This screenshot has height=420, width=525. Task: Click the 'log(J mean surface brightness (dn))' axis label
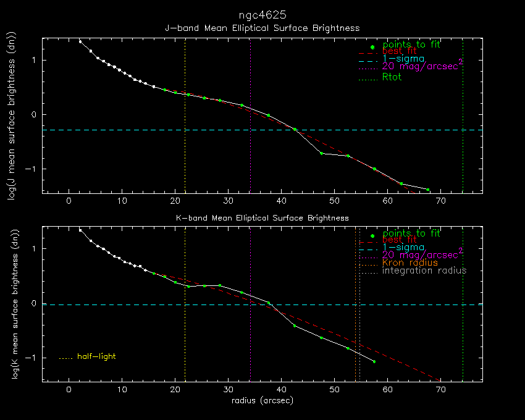point(12,116)
